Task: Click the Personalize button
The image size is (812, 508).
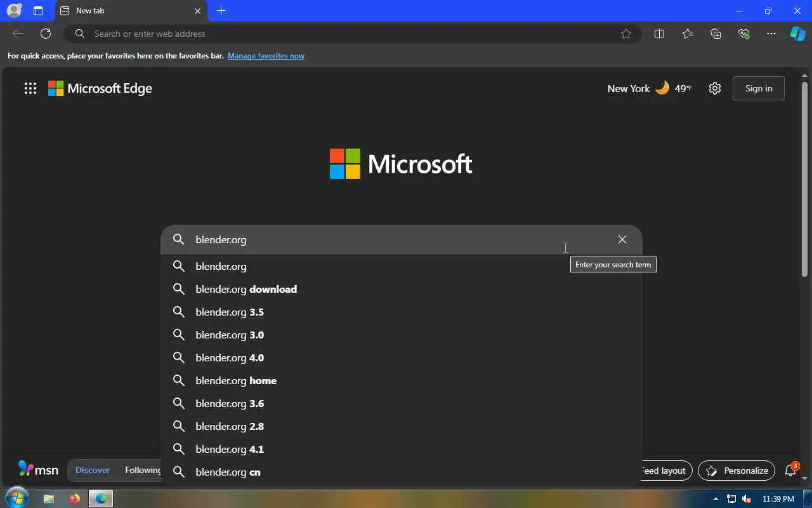Action: 737,471
